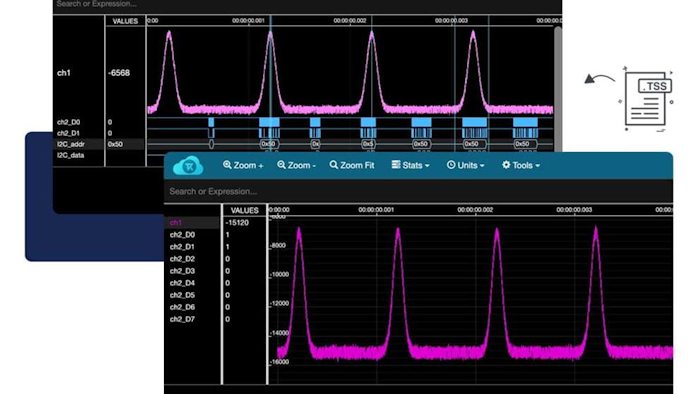
Task: Click the front window Search or Expression field
Action: (x=418, y=191)
